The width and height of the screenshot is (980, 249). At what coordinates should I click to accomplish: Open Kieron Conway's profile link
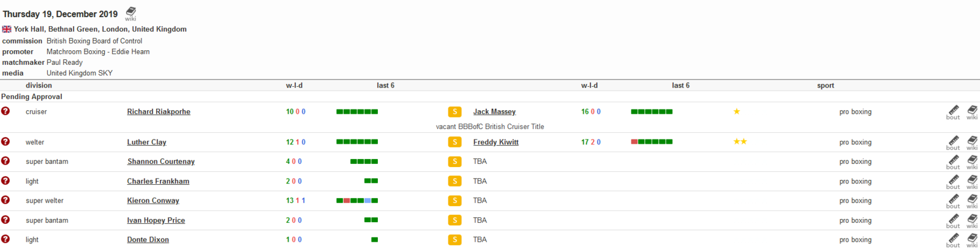pyautogui.click(x=153, y=201)
